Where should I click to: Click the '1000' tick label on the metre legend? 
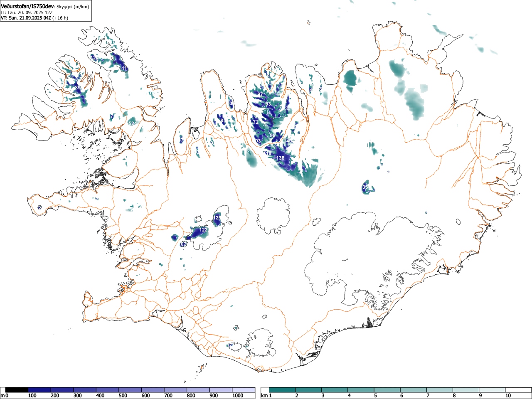[238, 396]
